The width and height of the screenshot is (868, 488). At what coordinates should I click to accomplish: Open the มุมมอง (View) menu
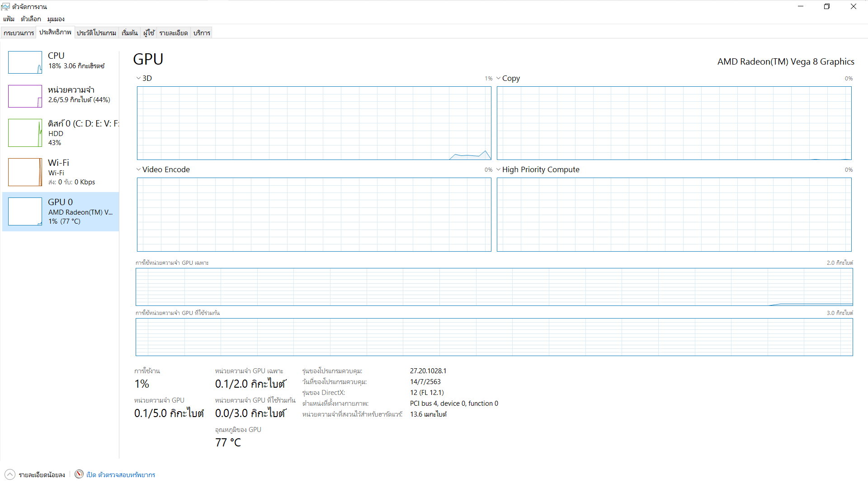coord(56,19)
